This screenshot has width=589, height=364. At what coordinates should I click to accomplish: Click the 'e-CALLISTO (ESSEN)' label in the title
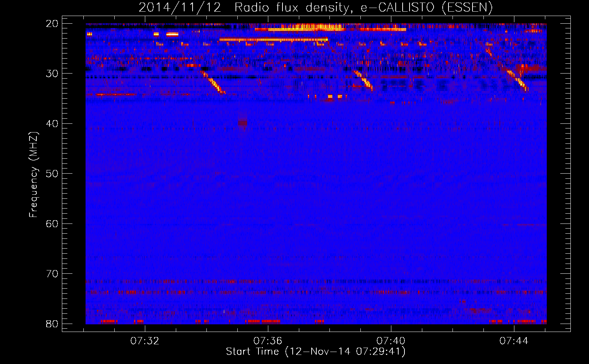426,7
